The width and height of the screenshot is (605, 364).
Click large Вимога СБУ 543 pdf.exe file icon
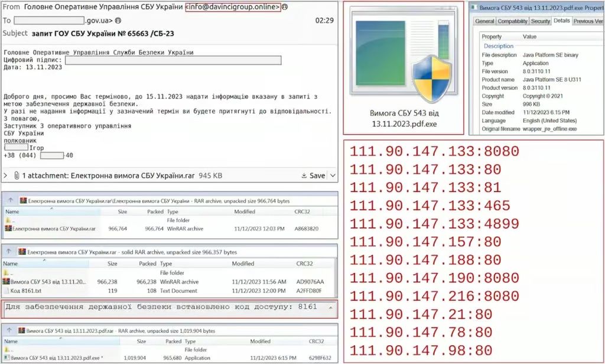[x=404, y=55]
